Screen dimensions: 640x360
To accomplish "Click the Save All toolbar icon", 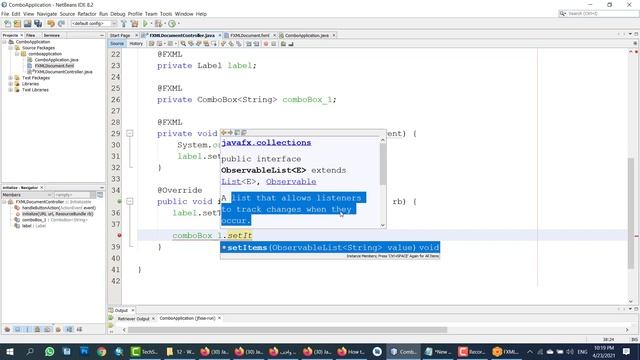I will 38,24.
